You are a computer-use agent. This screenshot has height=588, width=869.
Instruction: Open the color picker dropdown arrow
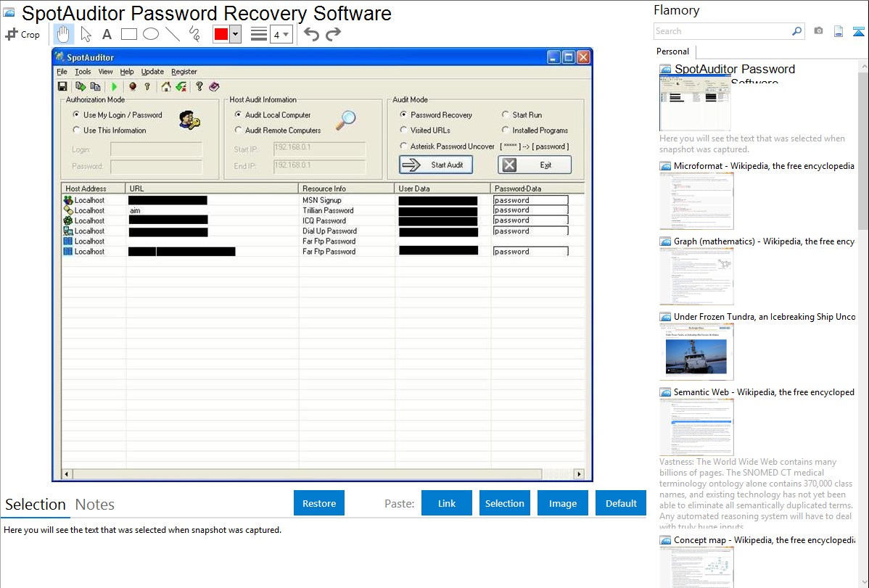[x=235, y=34]
